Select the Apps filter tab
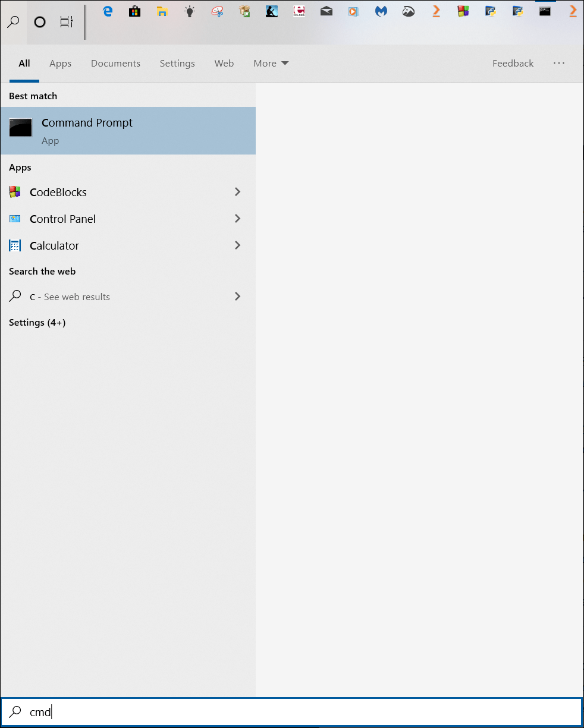The height and width of the screenshot is (728, 584). click(60, 63)
